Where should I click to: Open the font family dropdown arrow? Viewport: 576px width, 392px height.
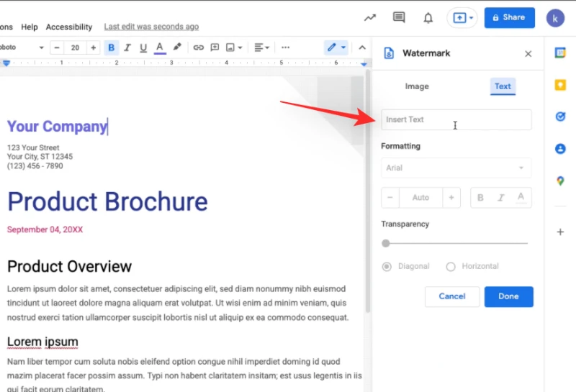[x=42, y=47]
